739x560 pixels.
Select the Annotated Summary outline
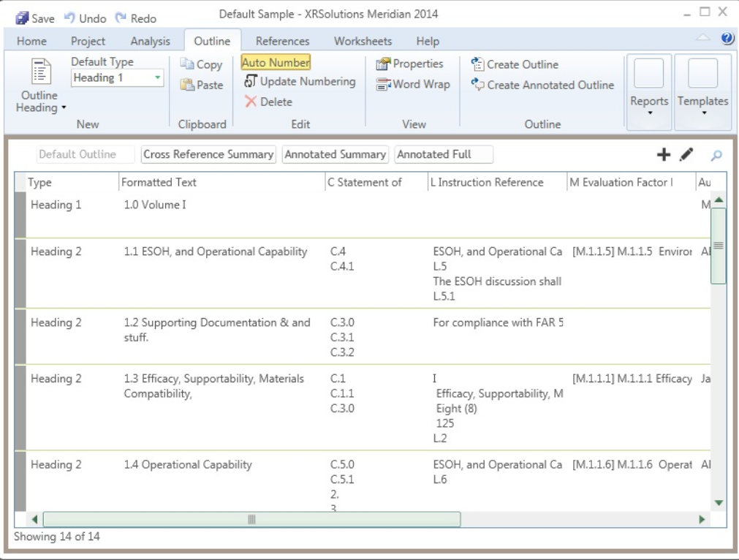click(x=336, y=154)
